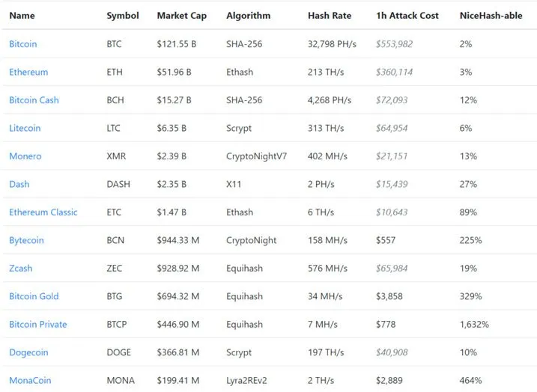Sort by the Algorithm column header
The height and width of the screenshot is (392, 537).
[x=249, y=16]
